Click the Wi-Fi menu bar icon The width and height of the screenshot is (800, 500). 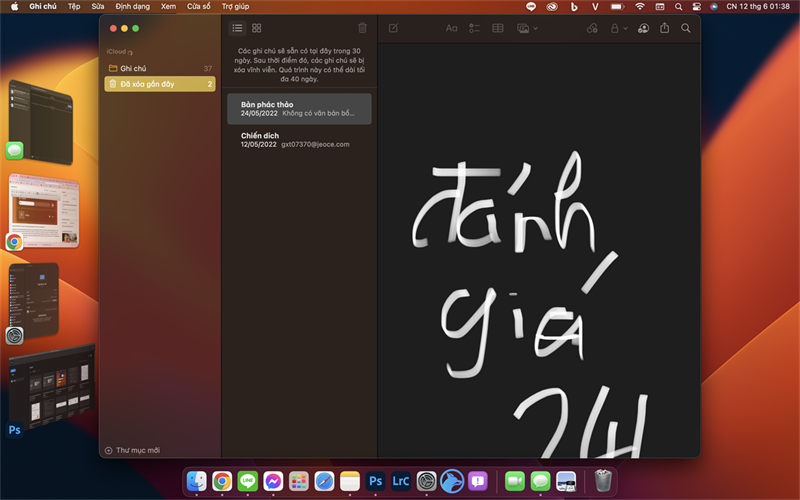(640, 7)
